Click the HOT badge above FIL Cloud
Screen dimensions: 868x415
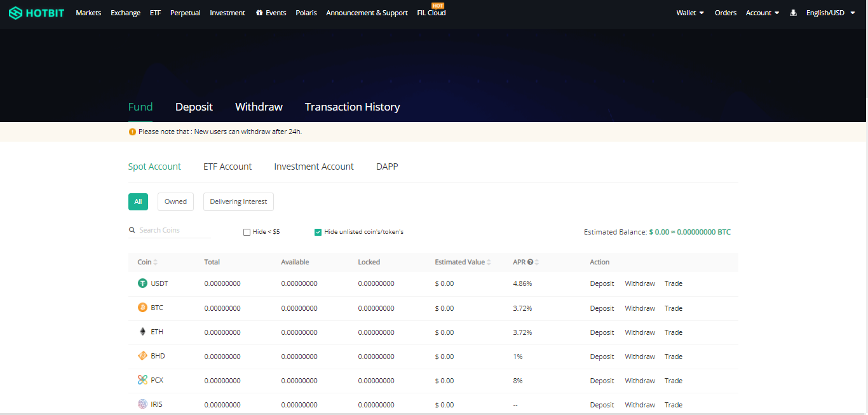tap(438, 6)
